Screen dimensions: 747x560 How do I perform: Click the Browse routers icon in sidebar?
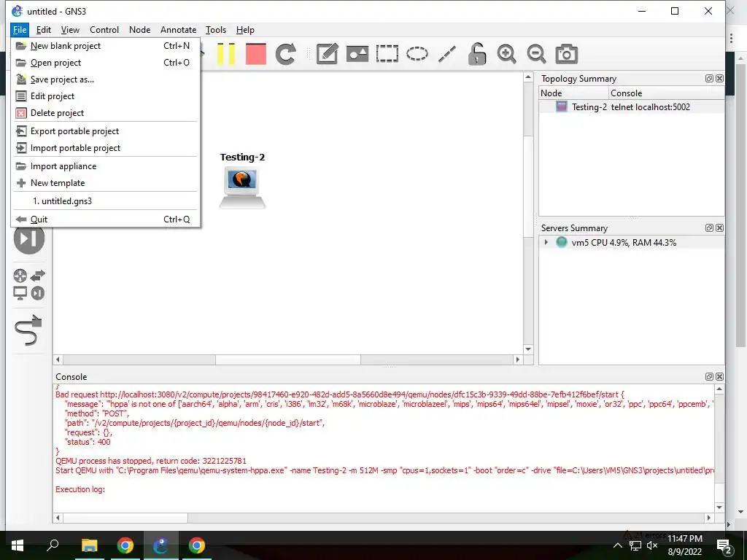tap(20, 276)
